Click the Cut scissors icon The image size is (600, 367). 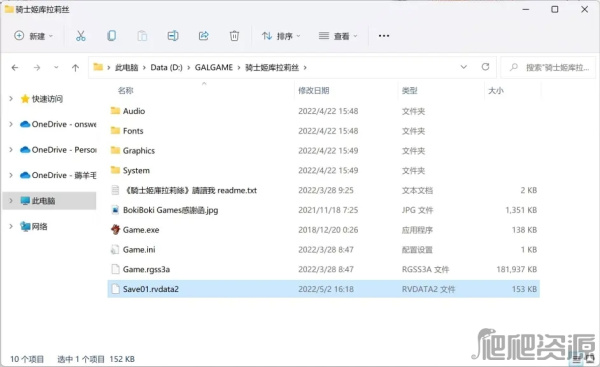pos(80,36)
